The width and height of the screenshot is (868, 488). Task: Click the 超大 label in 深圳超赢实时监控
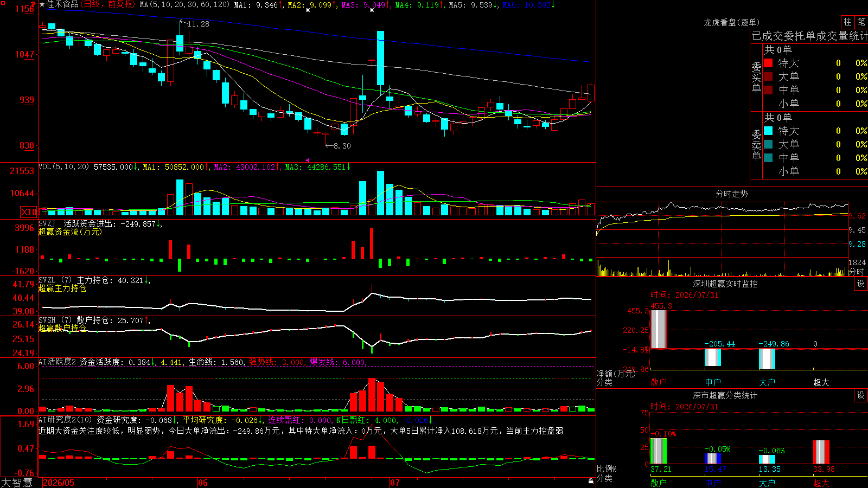point(821,382)
